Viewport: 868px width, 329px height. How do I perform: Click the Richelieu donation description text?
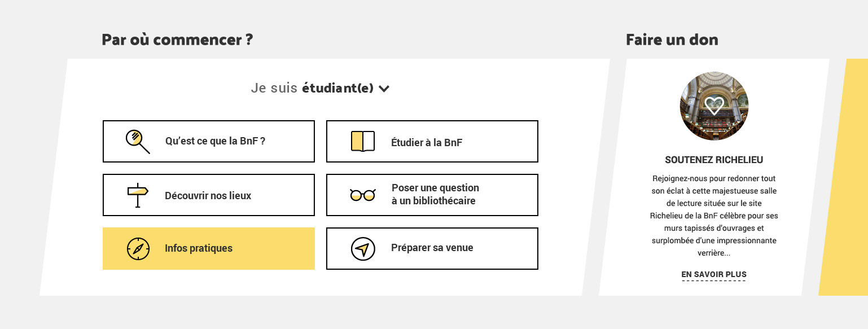(714, 216)
